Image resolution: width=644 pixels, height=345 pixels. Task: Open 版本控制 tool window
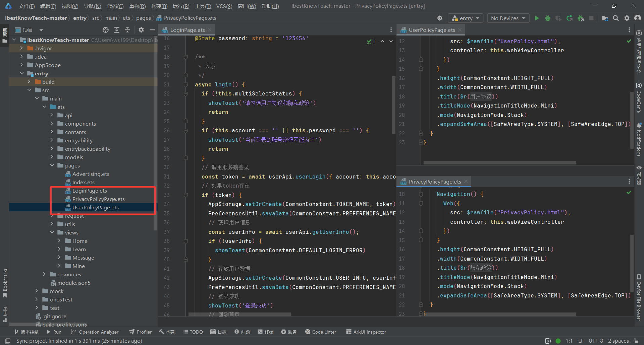[26, 332]
